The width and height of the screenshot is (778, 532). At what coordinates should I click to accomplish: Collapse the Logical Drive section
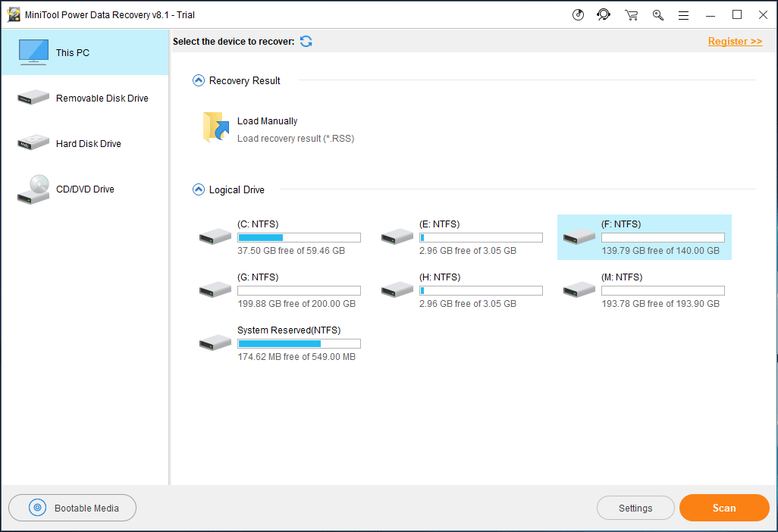coord(198,189)
